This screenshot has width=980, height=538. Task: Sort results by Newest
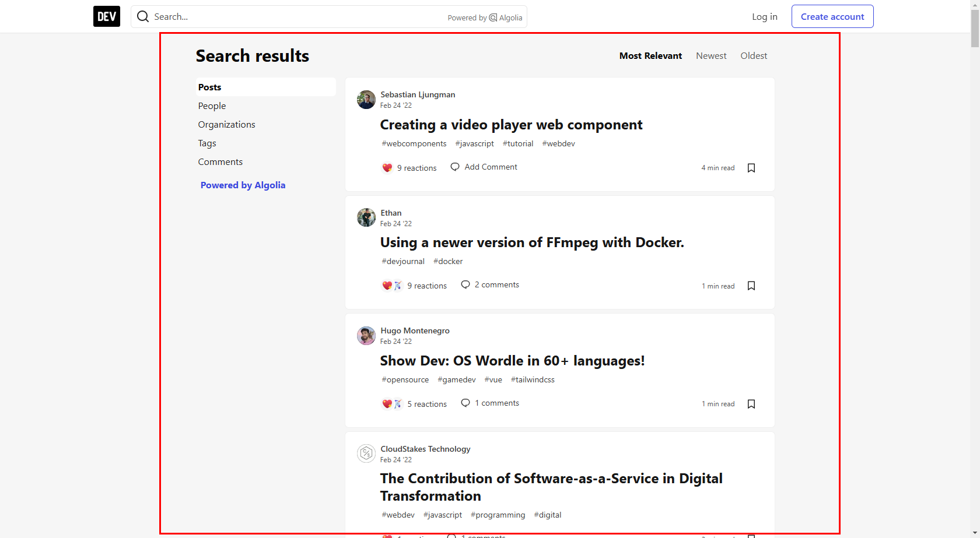(x=711, y=56)
